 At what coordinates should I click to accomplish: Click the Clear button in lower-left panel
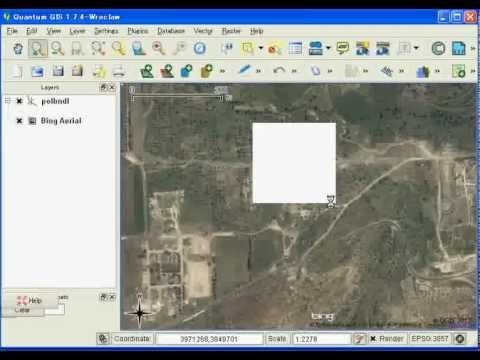click(22, 310)
